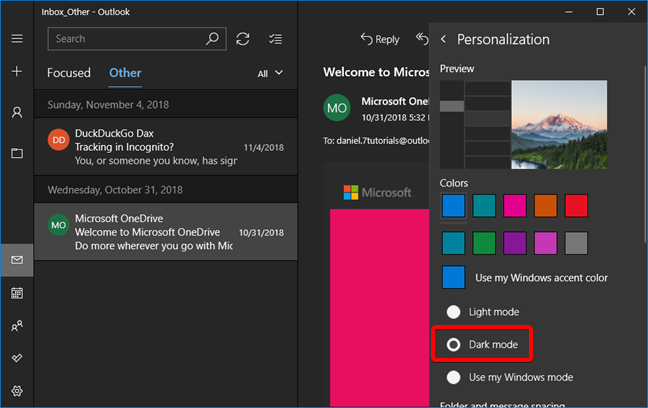The height and width of the screenshot is (408, 648).
Task: Select Dark mode radio button
Action: coord(453,344)
